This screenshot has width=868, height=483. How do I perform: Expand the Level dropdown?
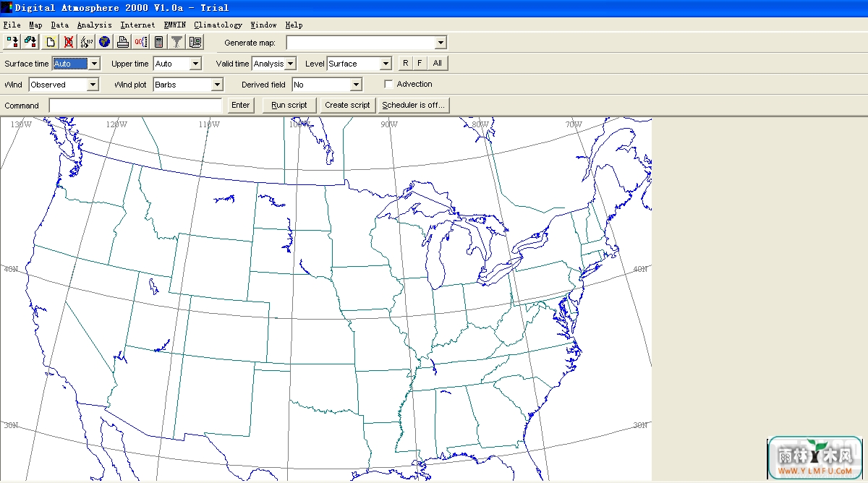[x=386, y=64]
